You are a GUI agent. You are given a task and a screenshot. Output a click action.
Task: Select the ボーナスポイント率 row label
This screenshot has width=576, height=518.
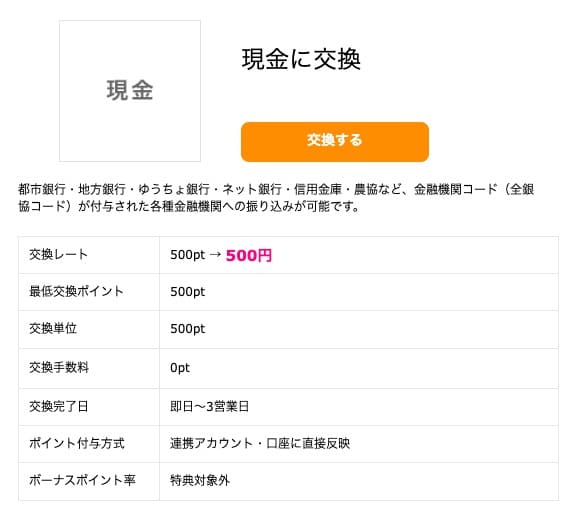[x=82, y=480]
